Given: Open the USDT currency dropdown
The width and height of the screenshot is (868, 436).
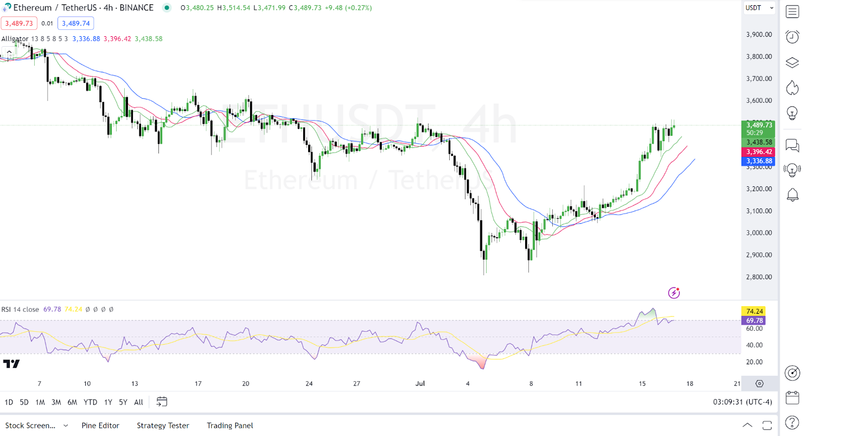Looking at the screenshot, I should coord(759,8).
